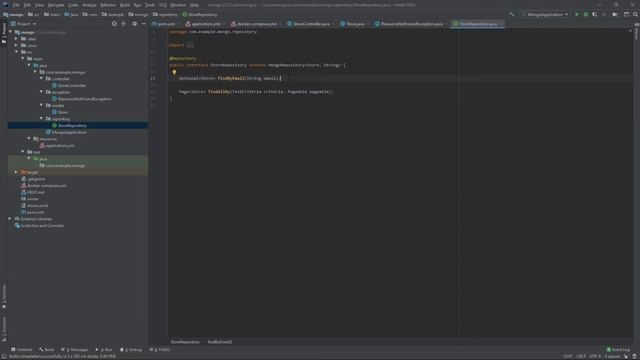
Task: Click repository breadcrumb in navigation bar
Action: click(165, 14)
